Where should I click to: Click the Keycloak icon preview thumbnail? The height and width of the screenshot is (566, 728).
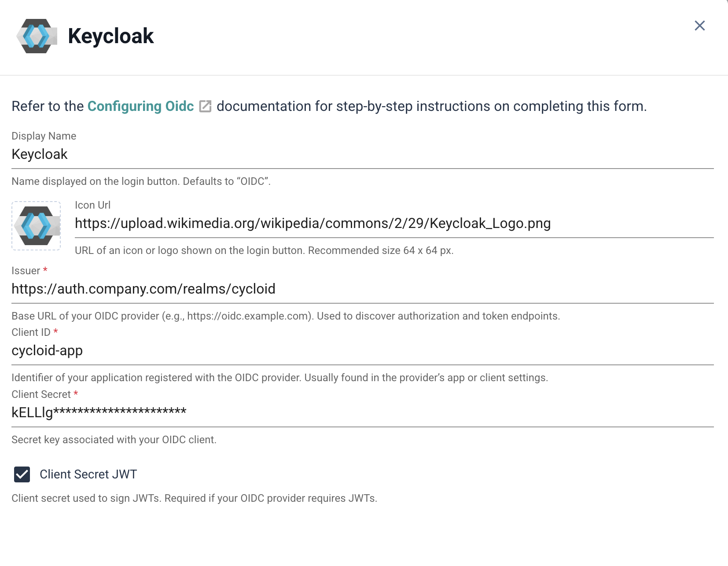click(x=36, y=226)
